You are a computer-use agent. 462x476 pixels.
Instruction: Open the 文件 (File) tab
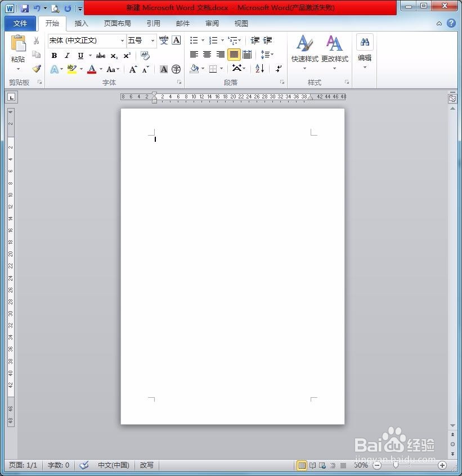click(x=20, y=24)
